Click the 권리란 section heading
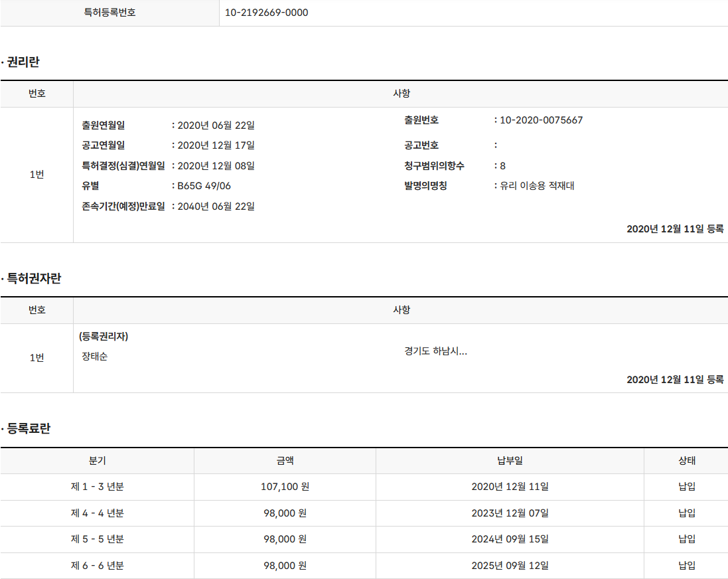Viewport: 728px width, 579px height. [23, 62]
